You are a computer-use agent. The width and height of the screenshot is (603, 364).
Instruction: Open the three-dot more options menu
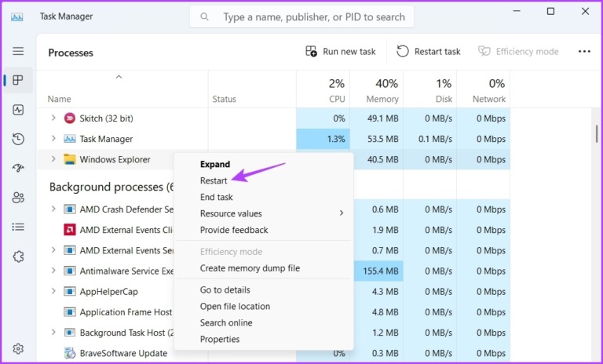[x=583, y=52]
